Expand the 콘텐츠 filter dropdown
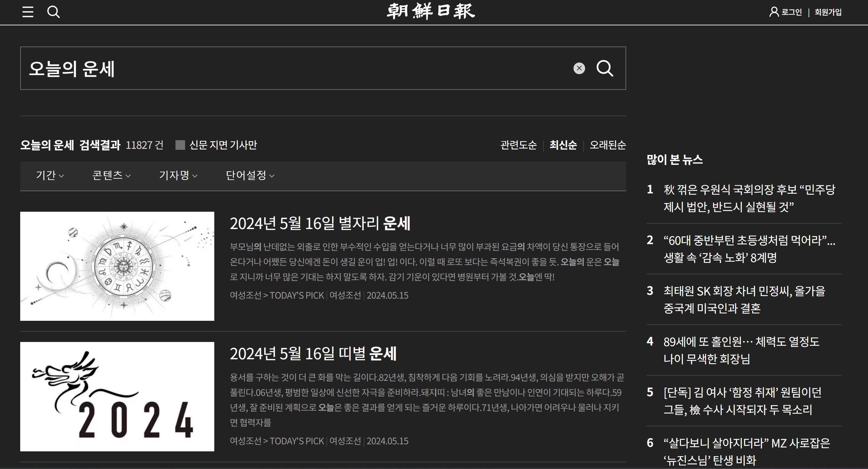 (111, 175)
